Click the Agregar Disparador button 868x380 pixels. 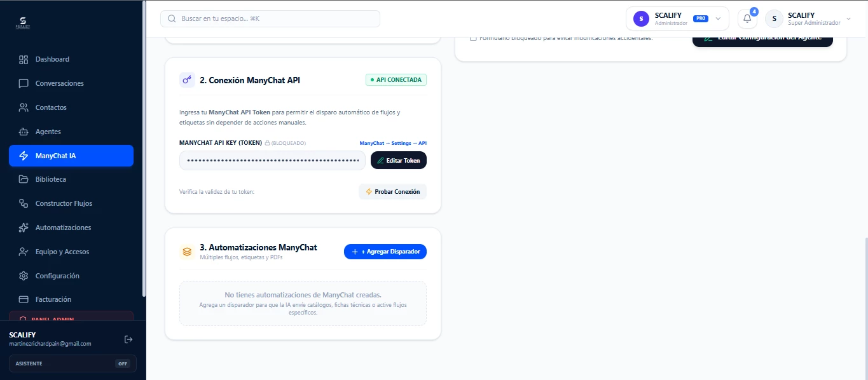click(x=385, y=252)
